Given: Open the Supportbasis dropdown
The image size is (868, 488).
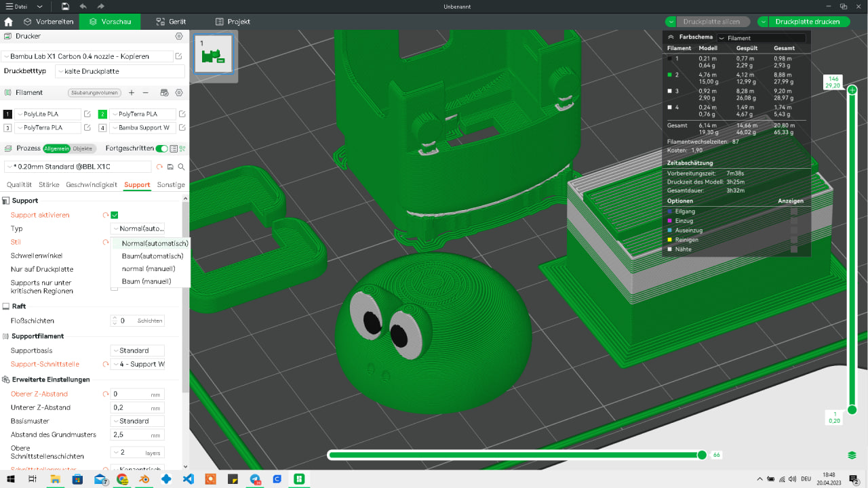Looking at the screenshot, I should click(x=138, y=350).
